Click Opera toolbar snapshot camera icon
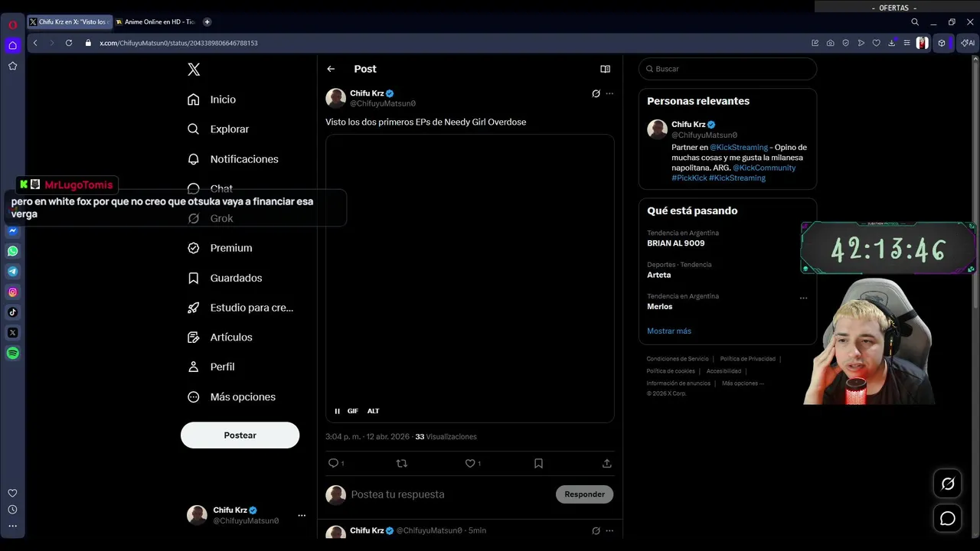Viewport: 980px width, 551px height. [x=831, y=43]
